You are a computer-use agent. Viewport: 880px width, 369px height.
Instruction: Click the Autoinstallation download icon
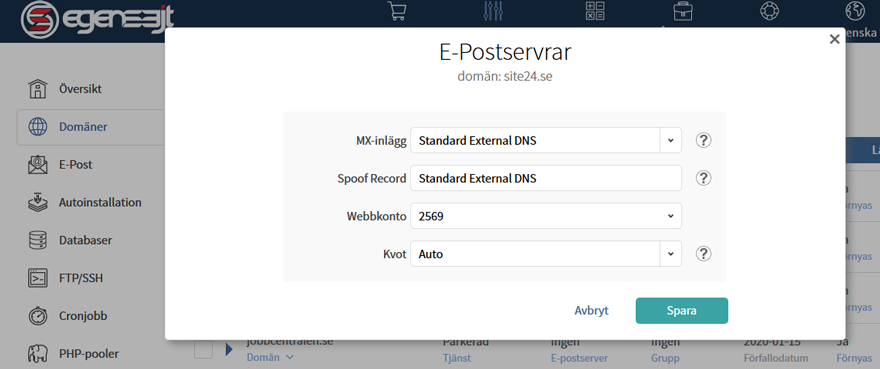click(x=38, y=203)
